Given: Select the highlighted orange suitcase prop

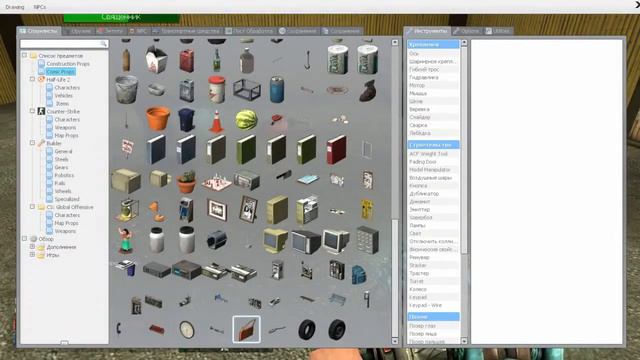Looking at the screenshot, I should (246, 329).
